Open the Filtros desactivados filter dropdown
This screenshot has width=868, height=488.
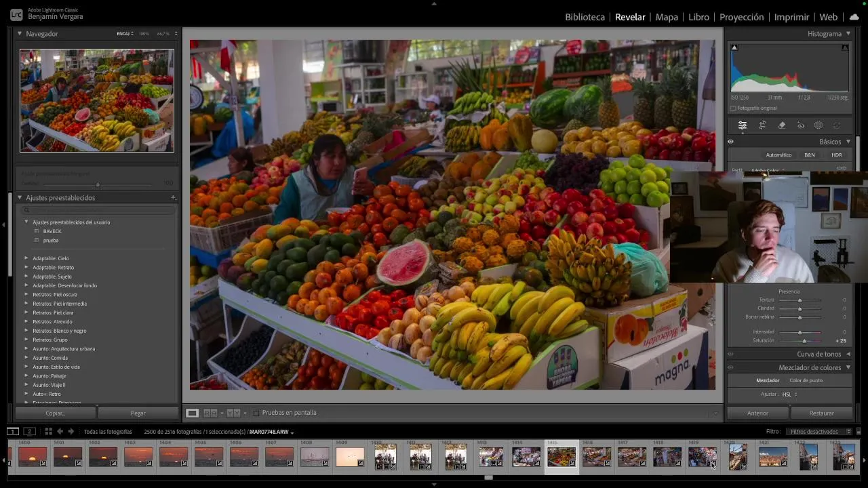point(819,431)
